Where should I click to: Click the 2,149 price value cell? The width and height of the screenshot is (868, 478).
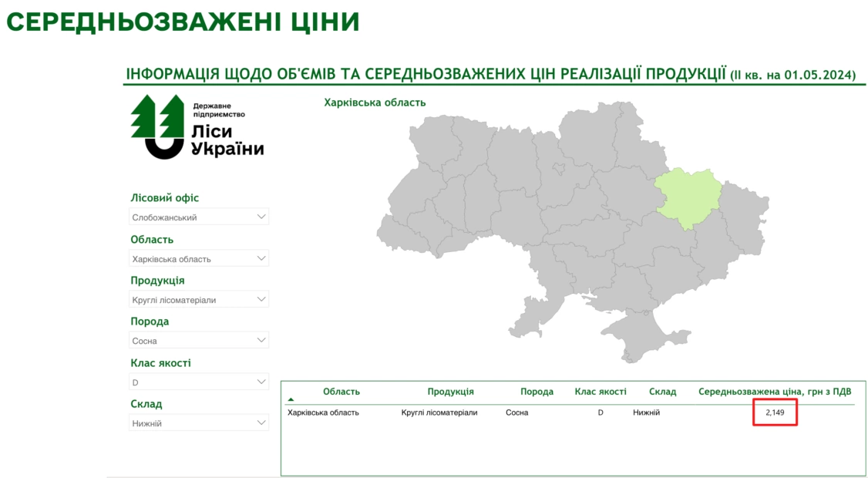click(x=775, y=412)
